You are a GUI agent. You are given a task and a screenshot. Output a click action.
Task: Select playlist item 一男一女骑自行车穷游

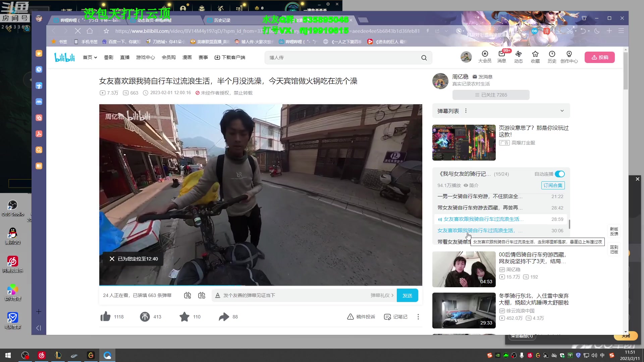coord(500,196)
